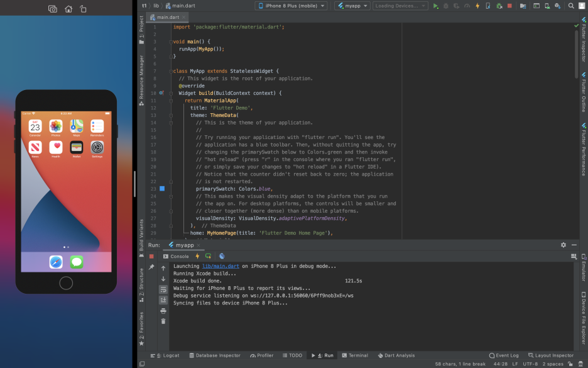Image resolution: width=588 pixels, height=368 pixels.
Task: Open the Flutter Inspector side panel
Action: [584, 40]
